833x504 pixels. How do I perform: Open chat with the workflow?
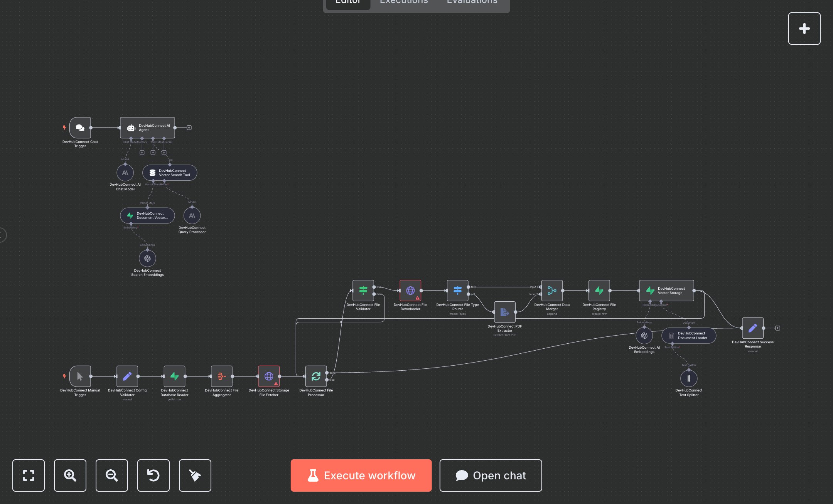coord(491,475)
